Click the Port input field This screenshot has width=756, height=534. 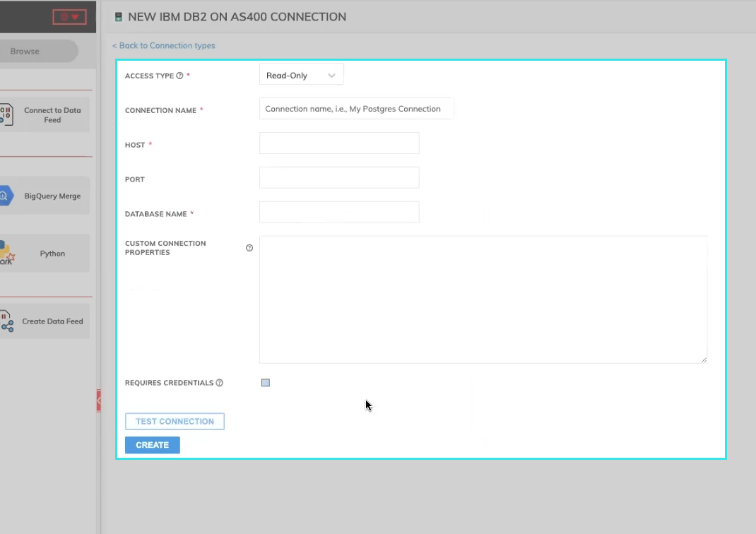coord(339,178)
